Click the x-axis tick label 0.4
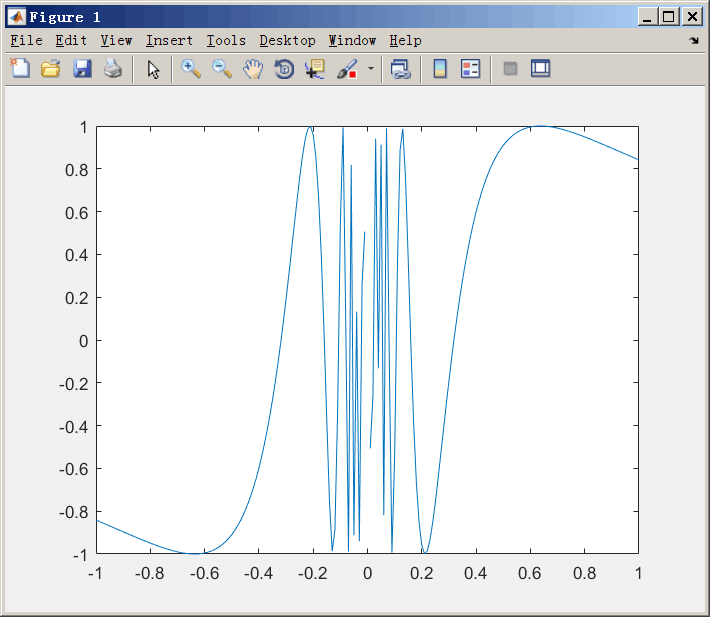This screenshot has width=710, height=617. (x=476, y=574)
